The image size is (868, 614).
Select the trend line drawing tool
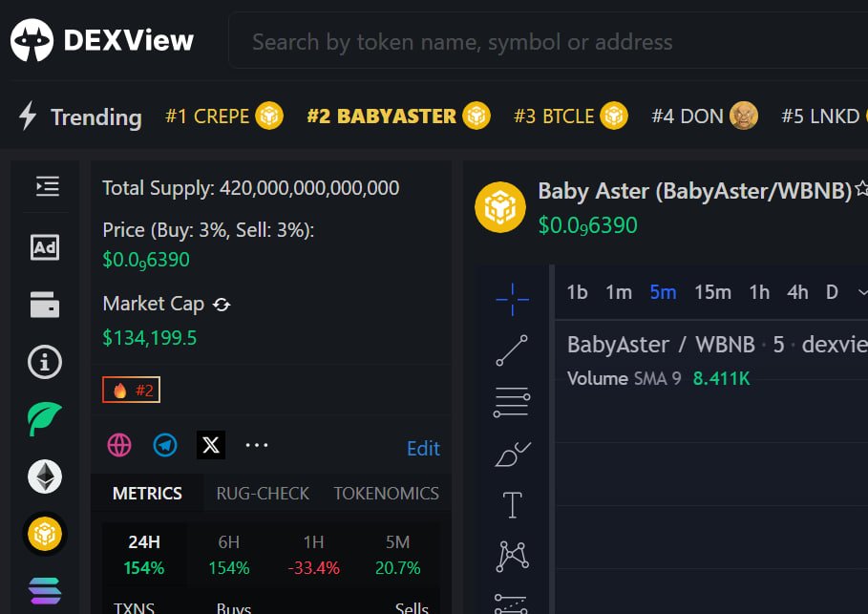pos(511,349)
